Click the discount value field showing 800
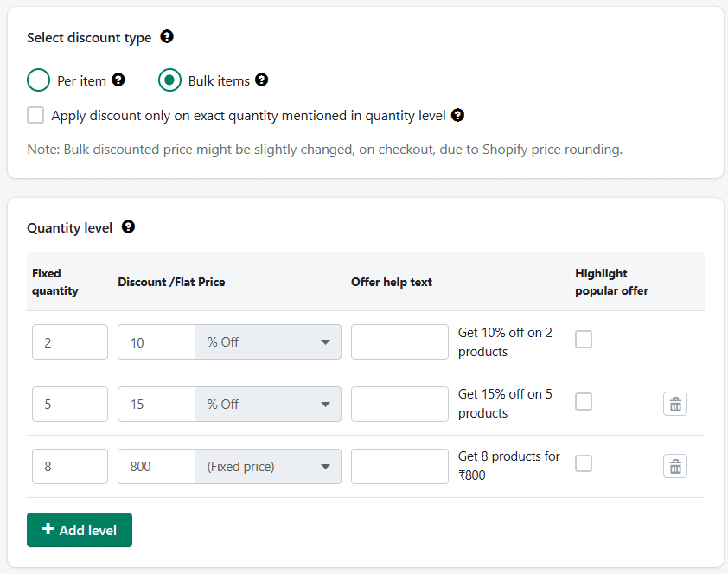 coord(156,467)
